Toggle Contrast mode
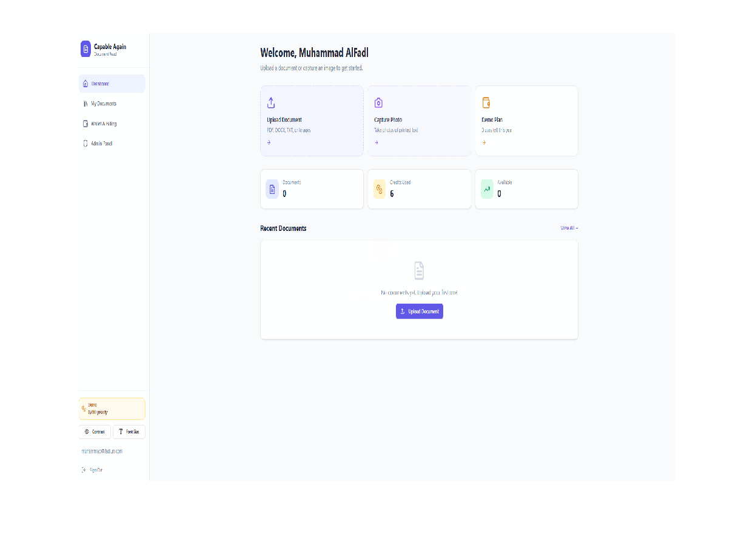This screenshot has width=730, height=560. [x=95, y=432]
